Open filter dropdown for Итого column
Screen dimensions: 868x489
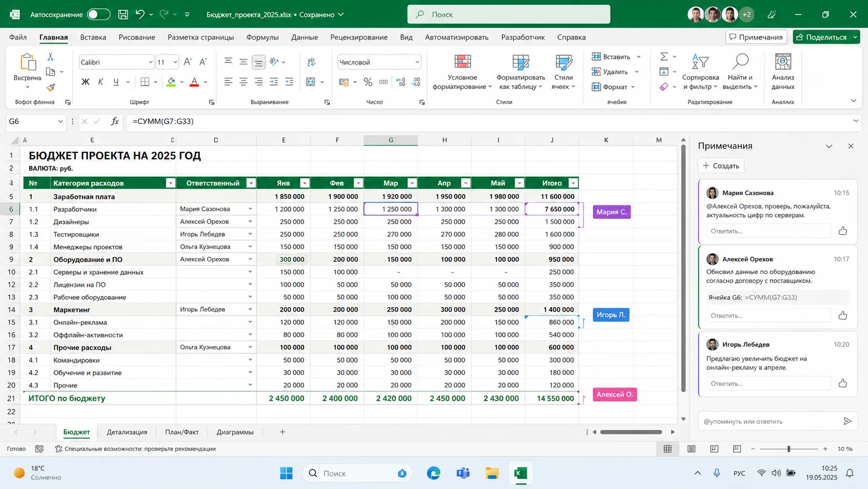pos(573,183)
